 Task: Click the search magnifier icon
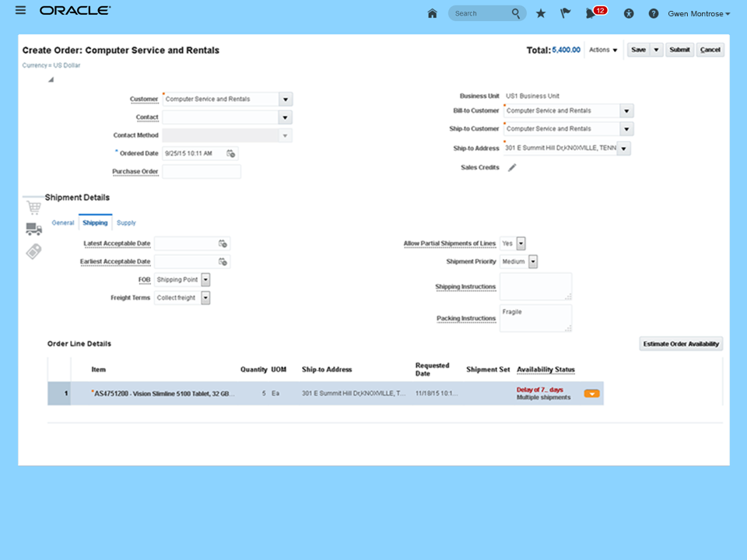point(516,13)
